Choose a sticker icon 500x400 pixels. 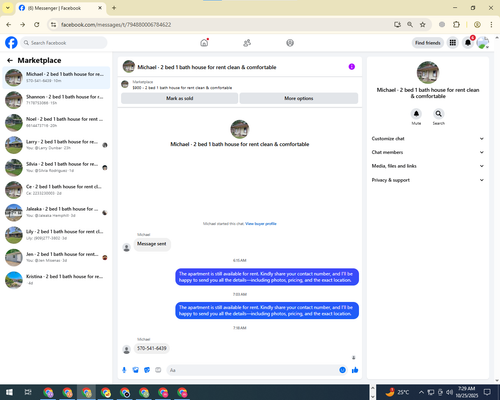[x=147, y=370]
